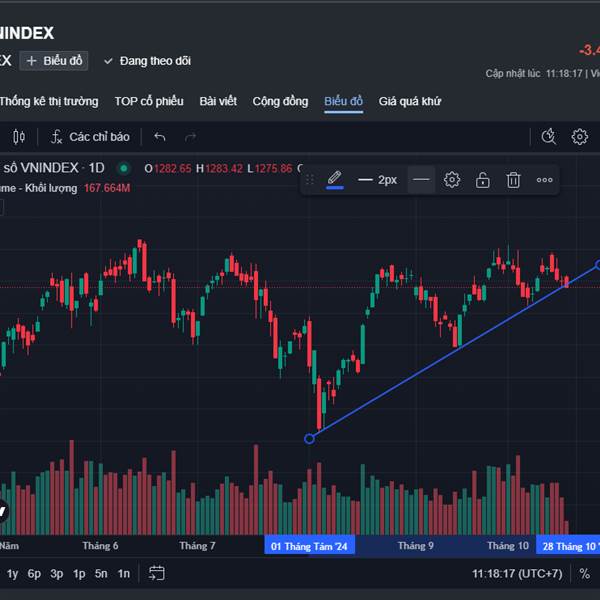600x600 pixels.
Task: Click the open price value 1282.65
Action: (173, 168)
